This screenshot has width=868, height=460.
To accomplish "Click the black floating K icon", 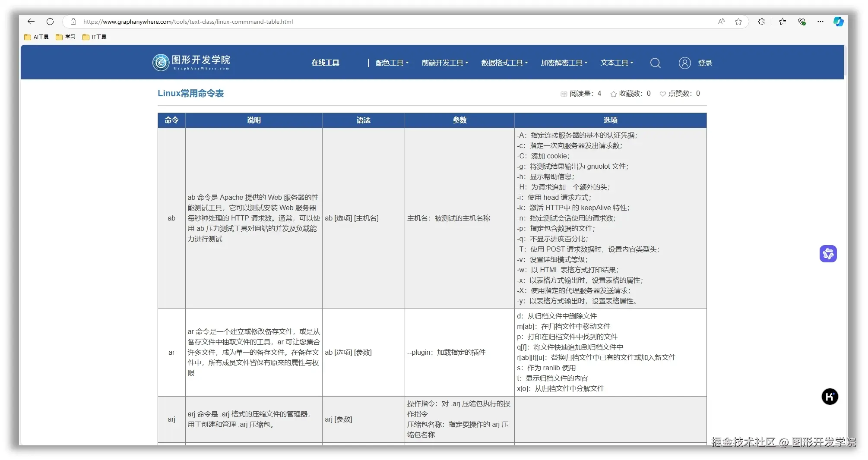I will [x=830, y=397].
